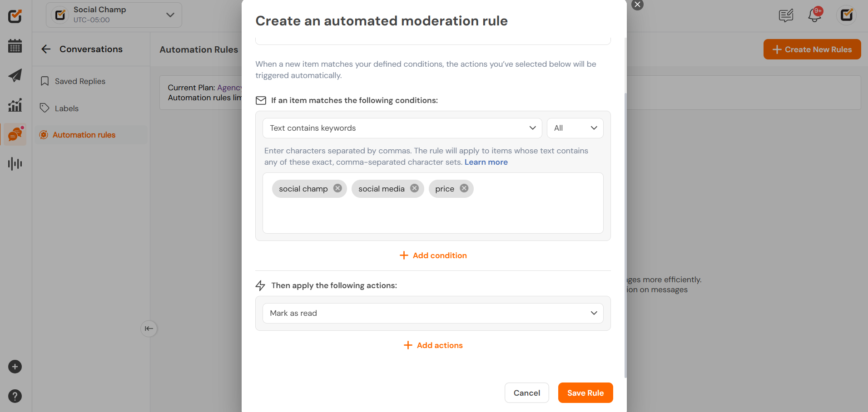
Task: Open the 'All' match dropdown
Action: pyautogui.click(x=575, y=128)
